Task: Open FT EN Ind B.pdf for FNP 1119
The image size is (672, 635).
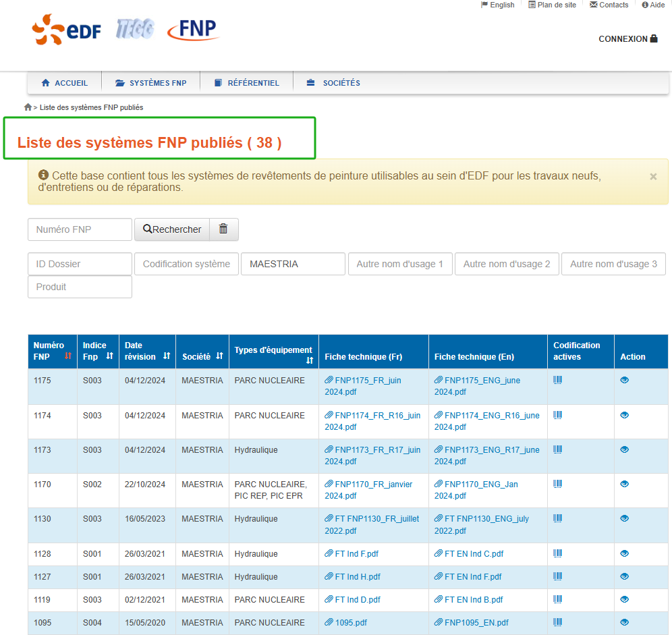Action: [x=469, y=599]
